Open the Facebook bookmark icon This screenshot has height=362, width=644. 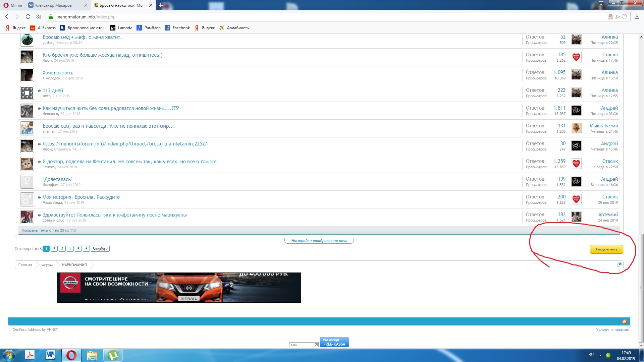click(x=167, y=28)
